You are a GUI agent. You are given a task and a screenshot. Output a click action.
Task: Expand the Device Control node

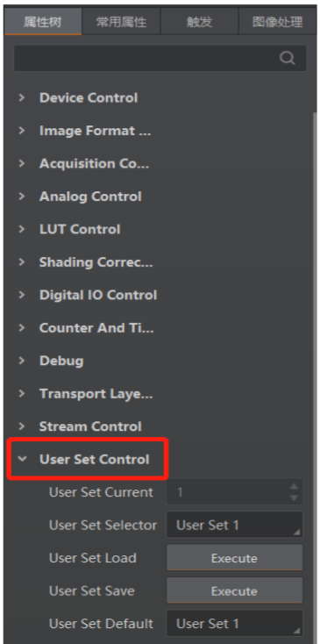click(22, 97)
